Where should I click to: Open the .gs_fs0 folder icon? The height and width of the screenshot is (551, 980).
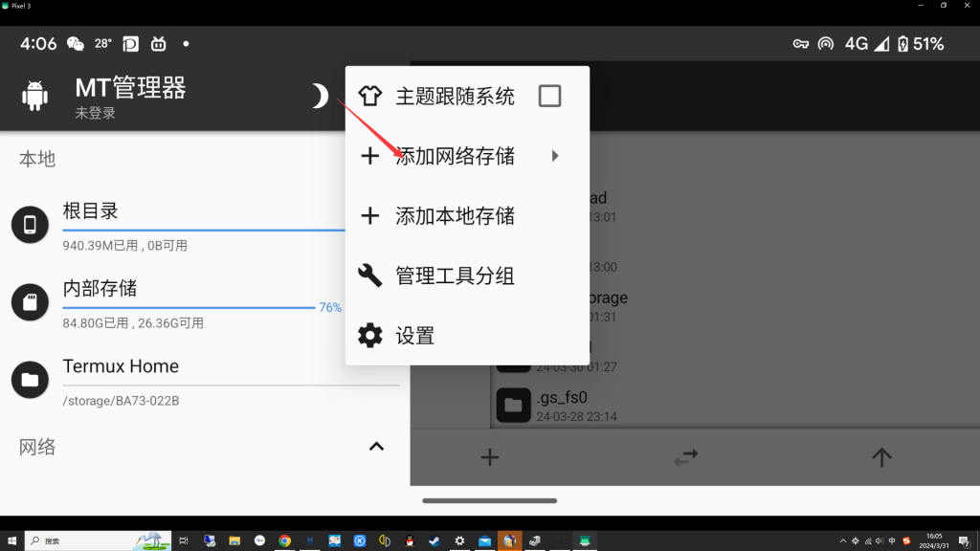(x=513, y=406)
